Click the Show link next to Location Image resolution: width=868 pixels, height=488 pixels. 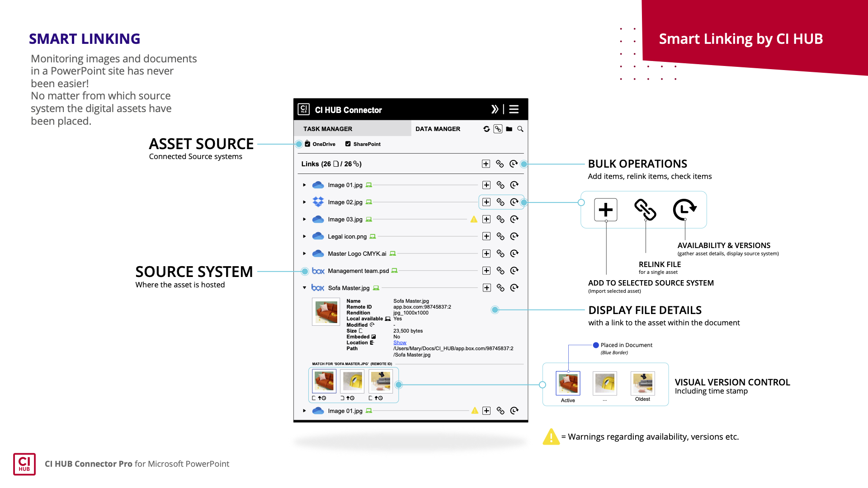point(400,343)
